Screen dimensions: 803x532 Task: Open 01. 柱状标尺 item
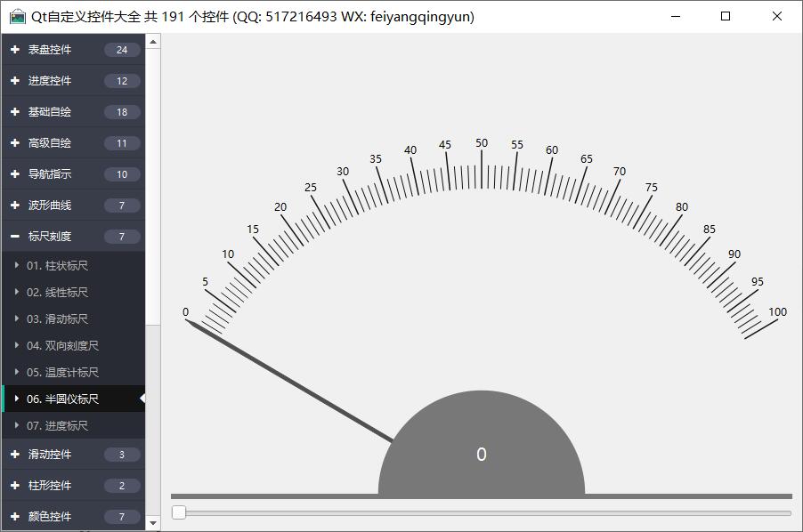click(x=57, y=266)
